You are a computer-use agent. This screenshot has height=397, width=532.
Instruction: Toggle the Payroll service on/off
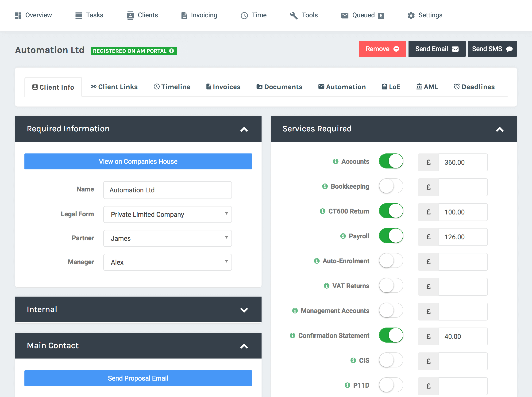391,237
